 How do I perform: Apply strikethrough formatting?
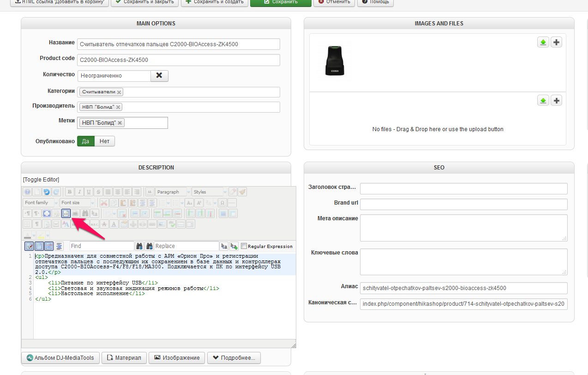pyautogui.click(x=98, y=192)
